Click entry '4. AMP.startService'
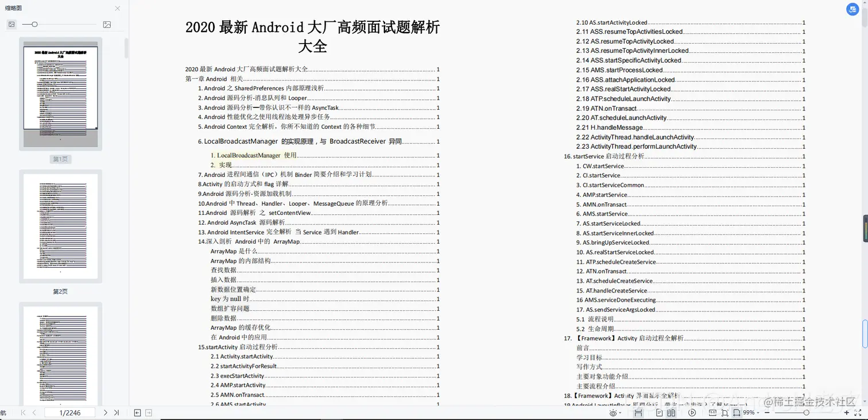Viewport: 868px width, 420px height. point(602,195)
